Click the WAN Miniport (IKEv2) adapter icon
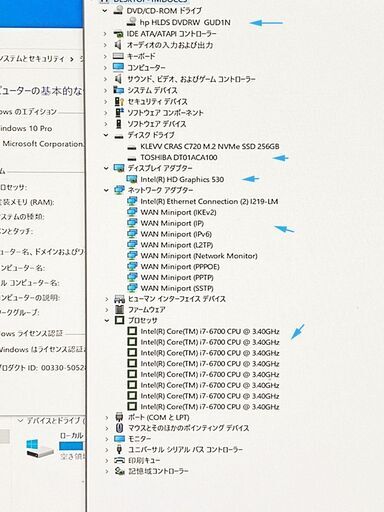The width and height of the screenshot is (384, 512). pyautogui.click(x=132, y=212)
